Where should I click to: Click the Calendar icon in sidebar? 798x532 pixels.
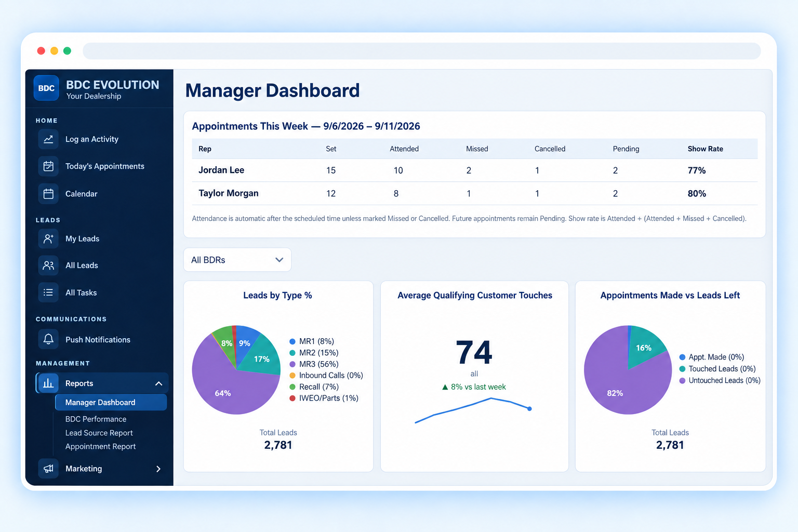coord(48,194)
